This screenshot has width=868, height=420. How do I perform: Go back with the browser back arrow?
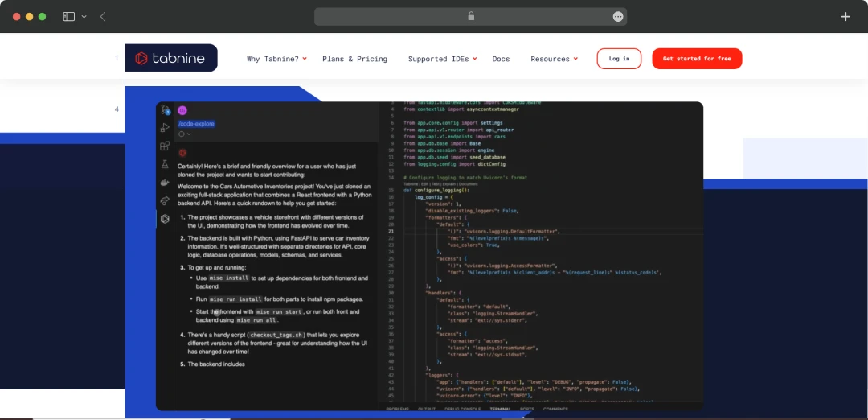pos(103,17)
